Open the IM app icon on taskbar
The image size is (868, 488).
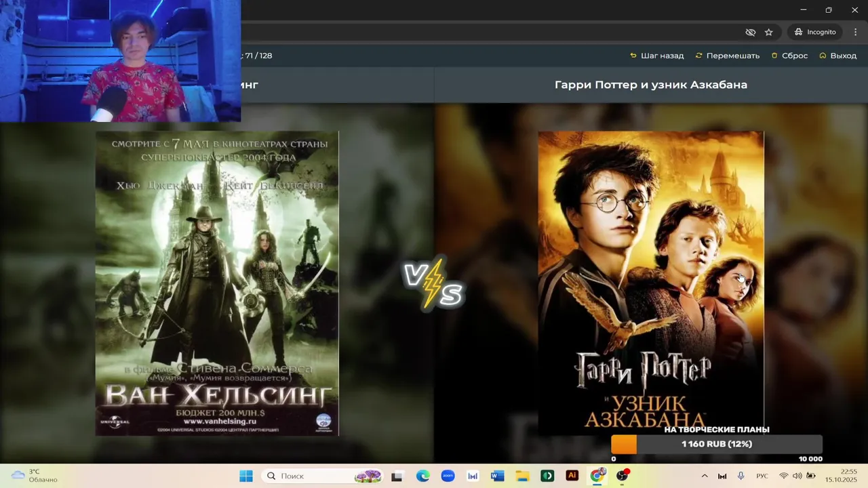(473, 476)
